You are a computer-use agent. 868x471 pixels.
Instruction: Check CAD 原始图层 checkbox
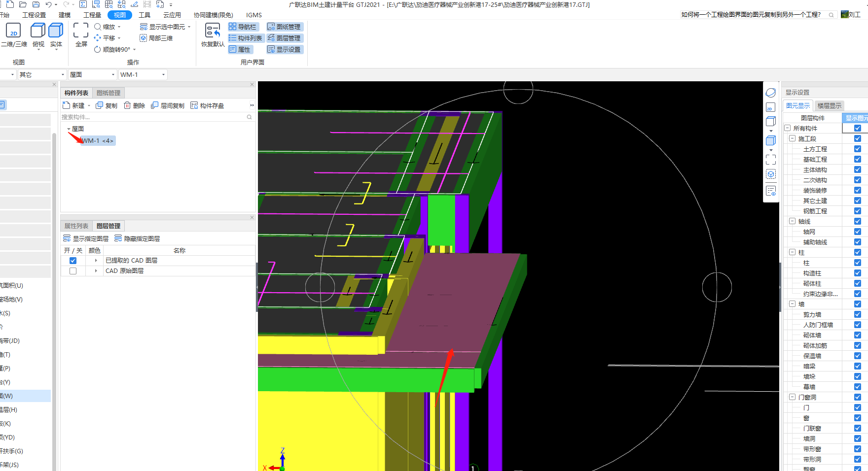(73, 271)
